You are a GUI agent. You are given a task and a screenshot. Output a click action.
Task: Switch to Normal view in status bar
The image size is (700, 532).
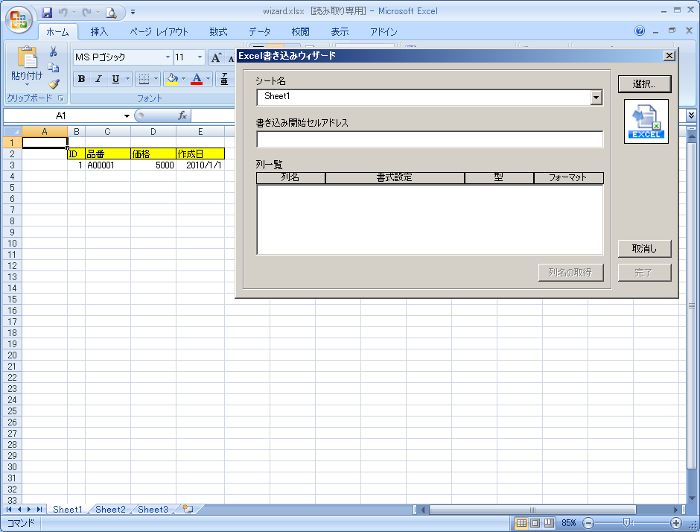point(521,523)
